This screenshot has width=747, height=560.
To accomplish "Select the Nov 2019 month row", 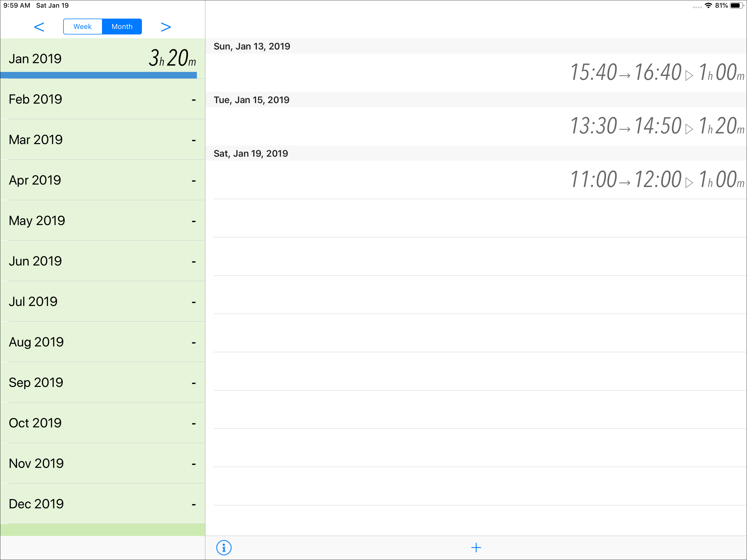I will coord(103,463).
